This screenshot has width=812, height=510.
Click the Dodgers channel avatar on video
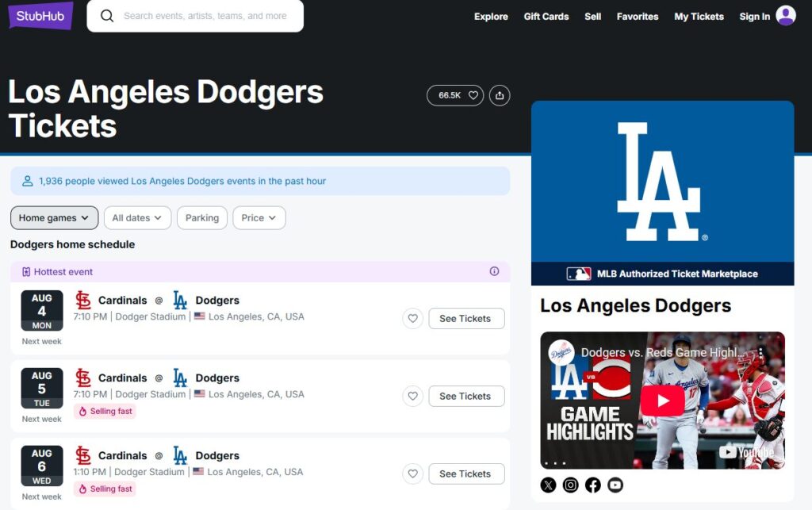(561, 353)
